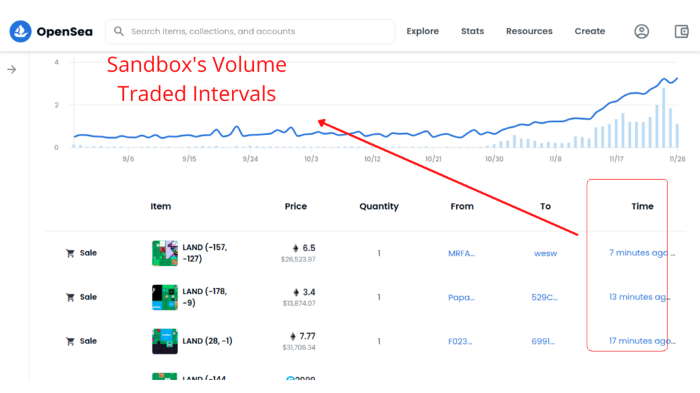Click the $13,874.07 price value
The width and height of the screenshot is (700, 393).
click(x=299, y=304)
